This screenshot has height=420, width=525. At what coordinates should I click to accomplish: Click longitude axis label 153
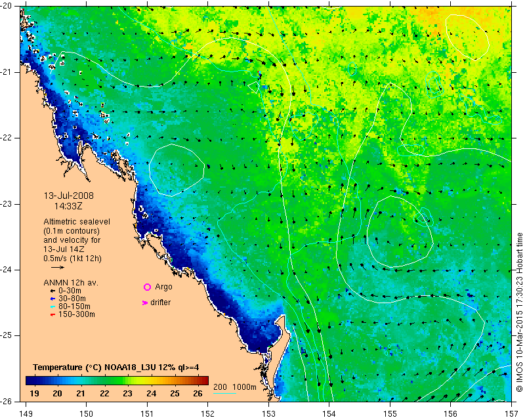click(268, 414)
